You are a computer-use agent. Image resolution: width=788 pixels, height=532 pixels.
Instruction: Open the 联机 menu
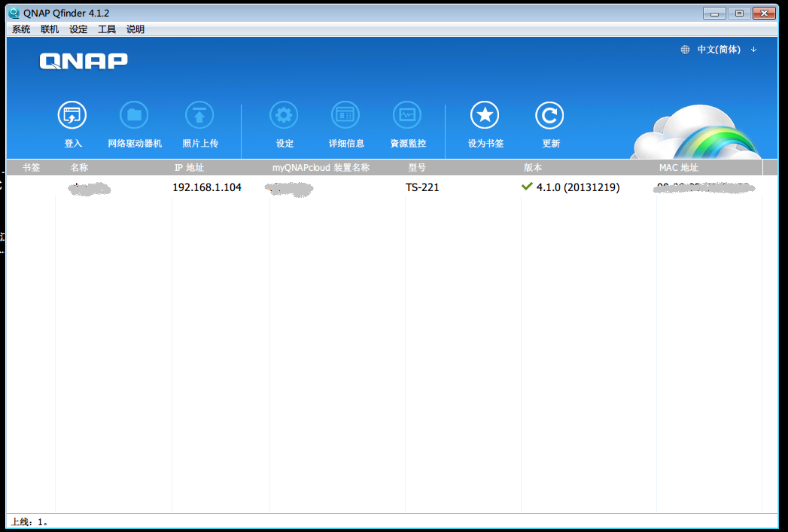[x=50, y=29]
